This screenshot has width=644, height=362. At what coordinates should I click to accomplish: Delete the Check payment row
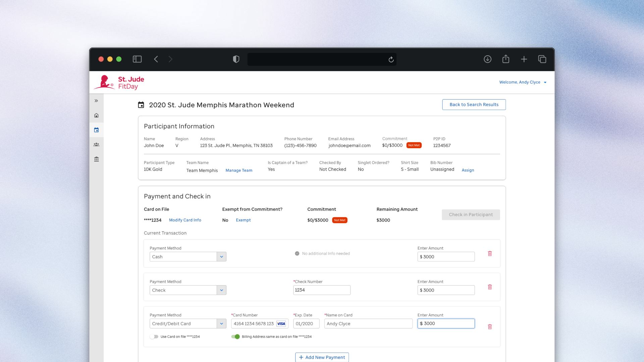(x=490, y=287)
